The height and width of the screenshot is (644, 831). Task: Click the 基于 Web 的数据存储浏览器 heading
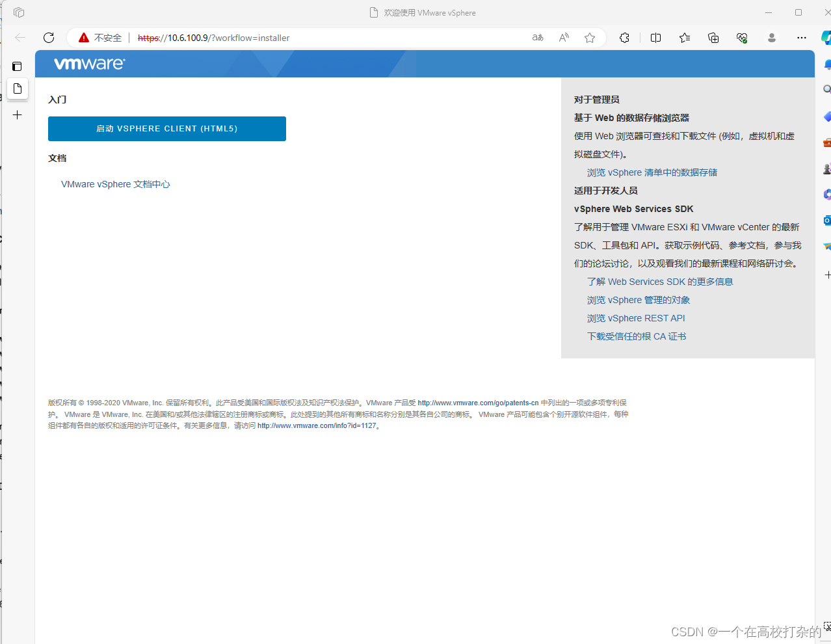631,118
